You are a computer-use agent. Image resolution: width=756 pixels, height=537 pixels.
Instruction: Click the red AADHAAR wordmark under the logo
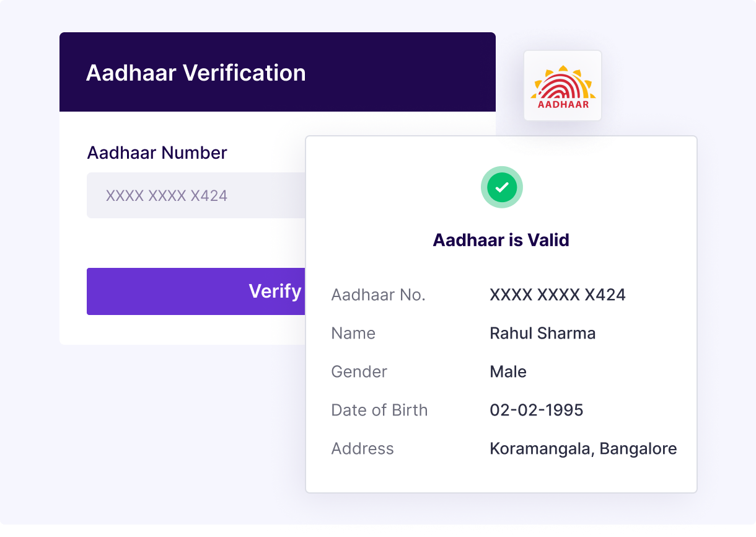(x=563, y=105)
